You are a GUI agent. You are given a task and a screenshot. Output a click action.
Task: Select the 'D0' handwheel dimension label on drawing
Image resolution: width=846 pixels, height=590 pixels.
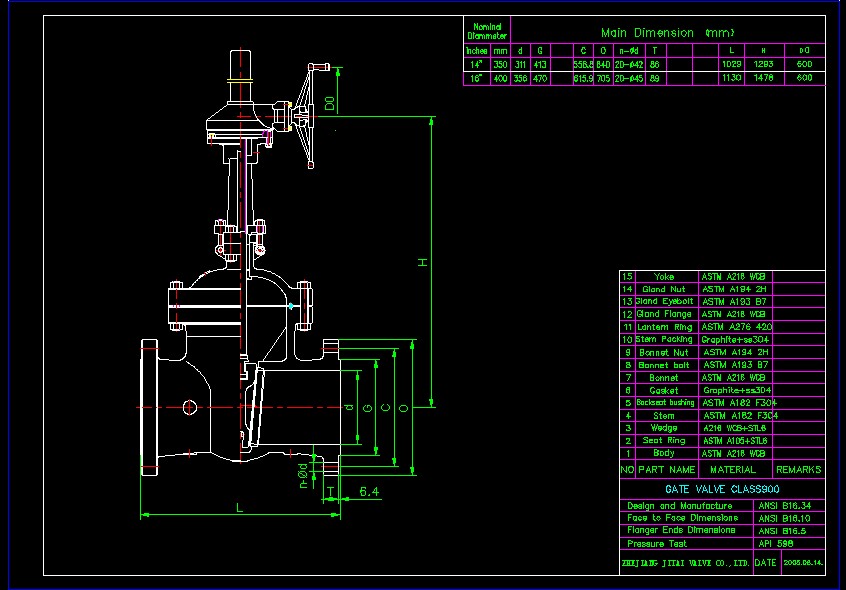pos(330,103)
